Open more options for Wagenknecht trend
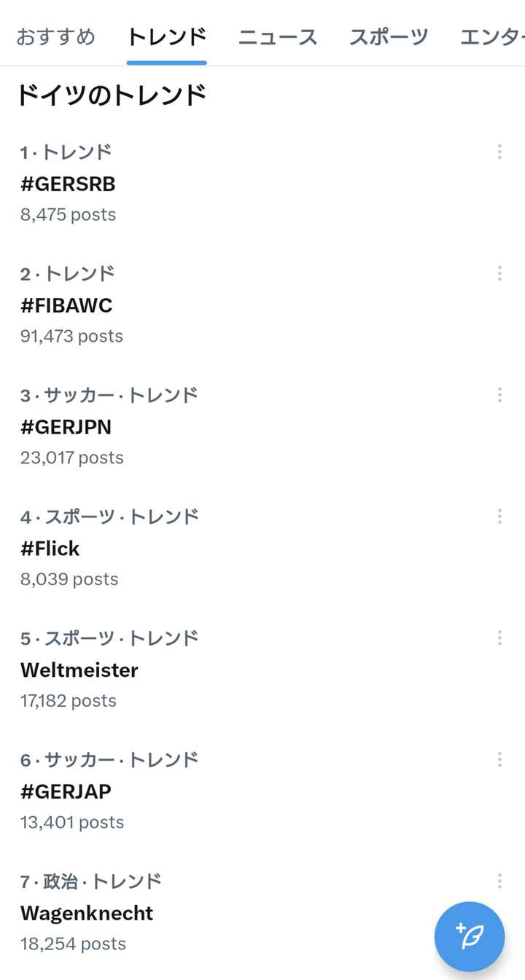 499,882
